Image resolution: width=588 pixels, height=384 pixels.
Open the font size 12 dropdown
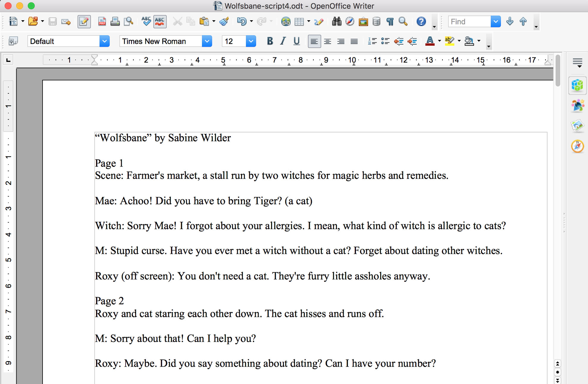coord(251,41)
